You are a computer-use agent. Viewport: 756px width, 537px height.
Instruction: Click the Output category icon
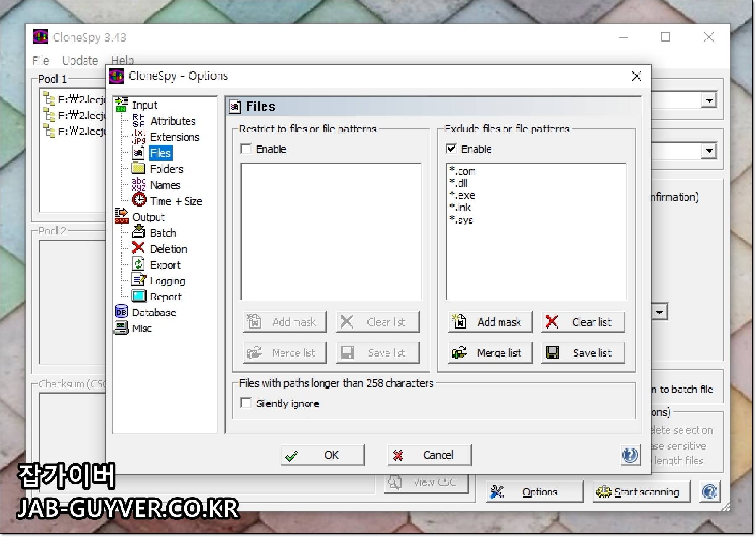[x=121, y=216]
